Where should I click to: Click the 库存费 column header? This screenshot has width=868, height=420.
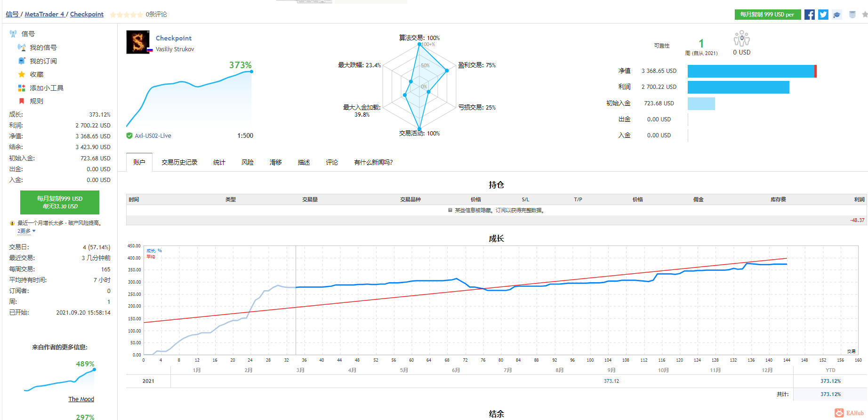pyautogui.click(x=778, y=199)
